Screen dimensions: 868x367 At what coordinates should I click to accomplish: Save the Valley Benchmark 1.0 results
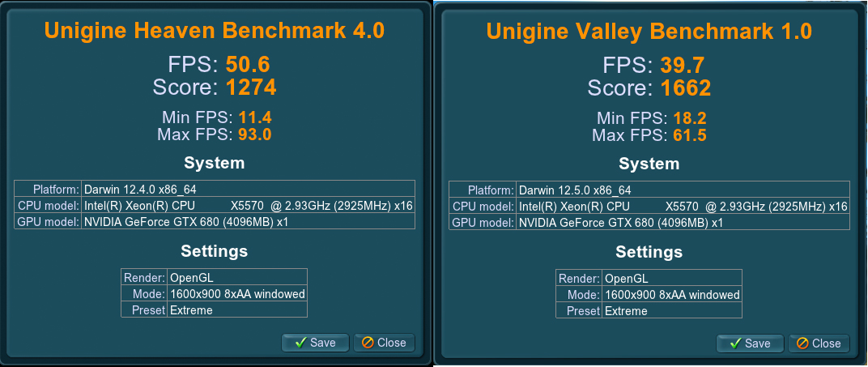(750, 344)
